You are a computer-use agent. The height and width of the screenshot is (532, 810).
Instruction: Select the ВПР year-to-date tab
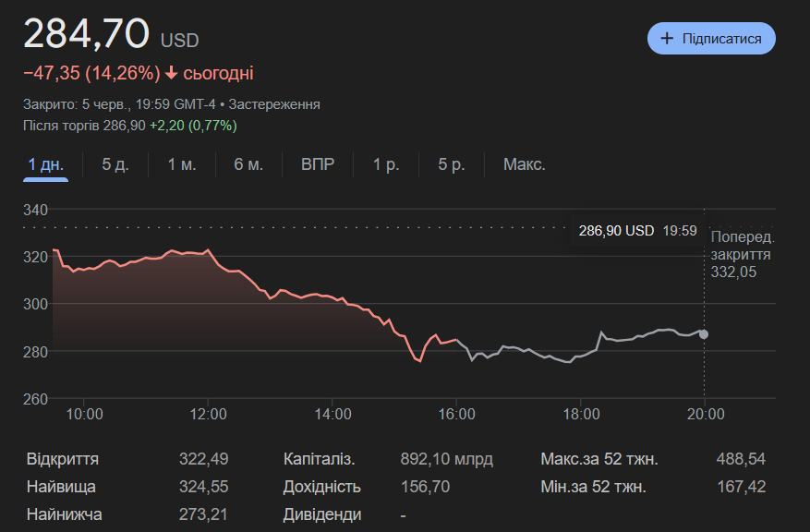click(318, 164)
